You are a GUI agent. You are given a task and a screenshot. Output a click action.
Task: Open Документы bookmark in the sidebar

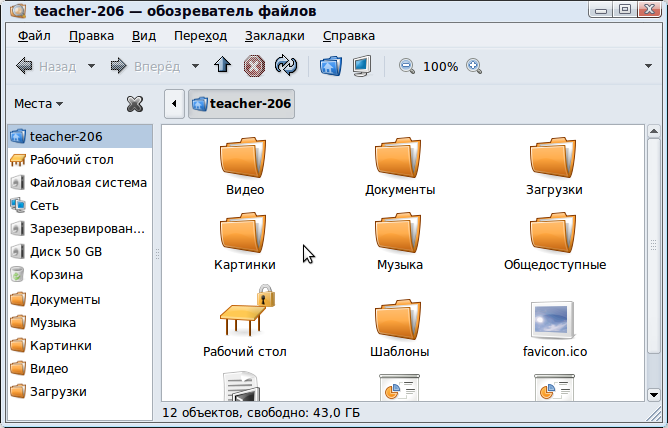click(x=80, y=300)
